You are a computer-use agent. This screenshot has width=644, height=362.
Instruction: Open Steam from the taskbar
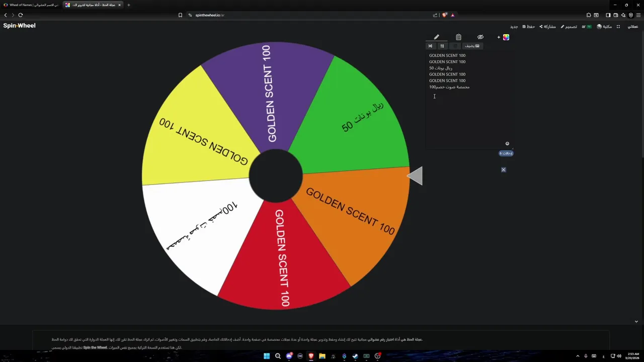(355, 356)
